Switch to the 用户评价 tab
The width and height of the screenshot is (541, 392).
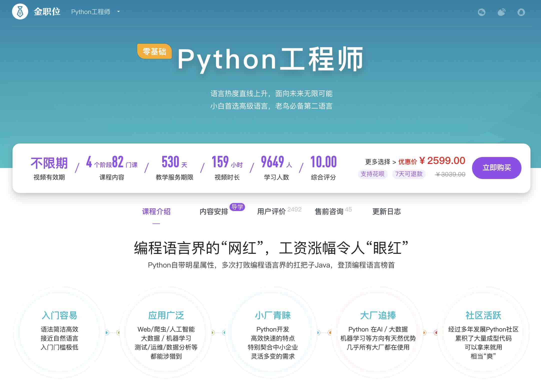tap(271, 212)
